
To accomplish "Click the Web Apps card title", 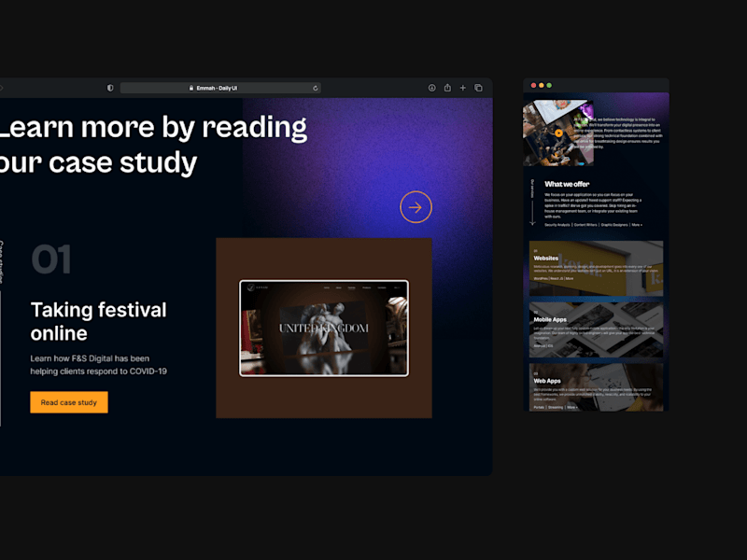I will [547, 381].
